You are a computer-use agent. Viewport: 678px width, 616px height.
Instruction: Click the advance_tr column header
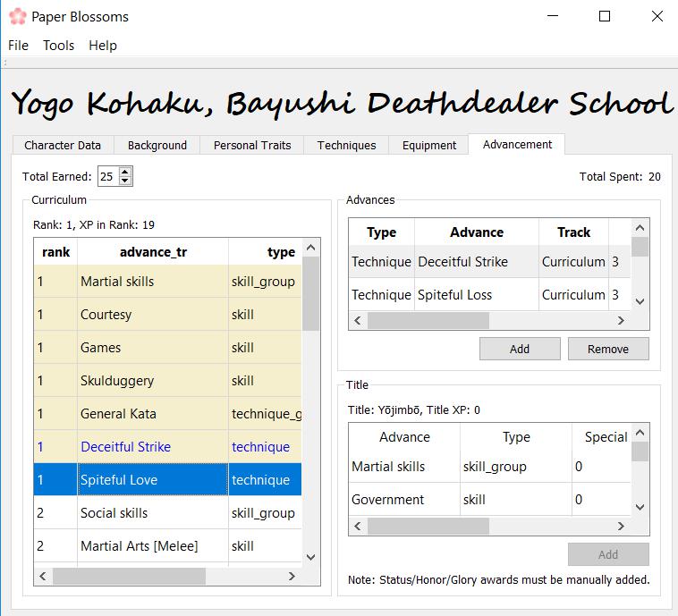(153, 252)
